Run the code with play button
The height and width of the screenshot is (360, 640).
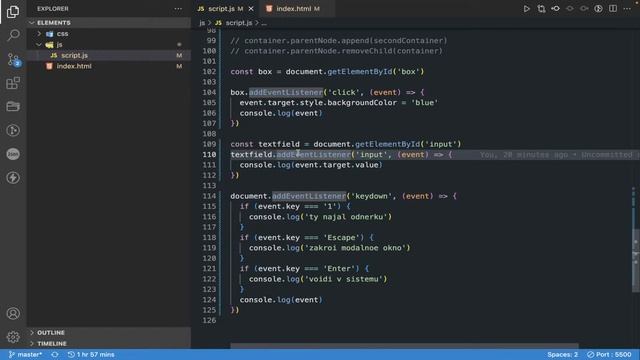(x=527, y=9)
